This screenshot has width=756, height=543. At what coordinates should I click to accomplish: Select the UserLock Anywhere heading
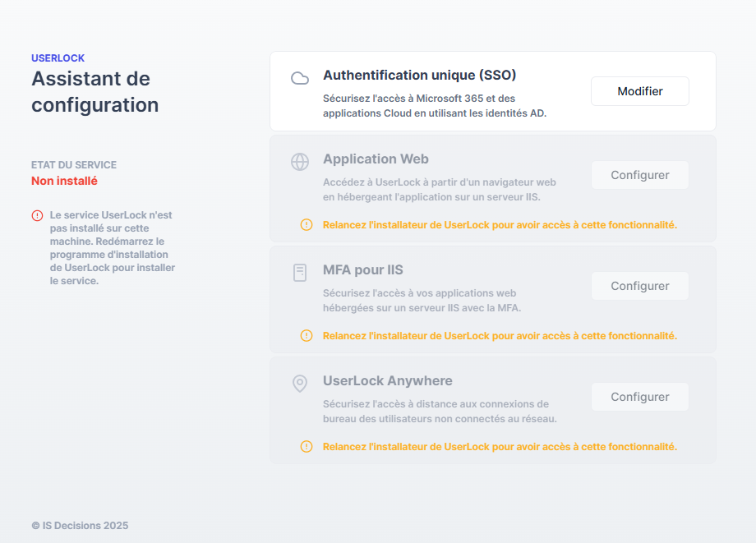(x=387, y=381)
